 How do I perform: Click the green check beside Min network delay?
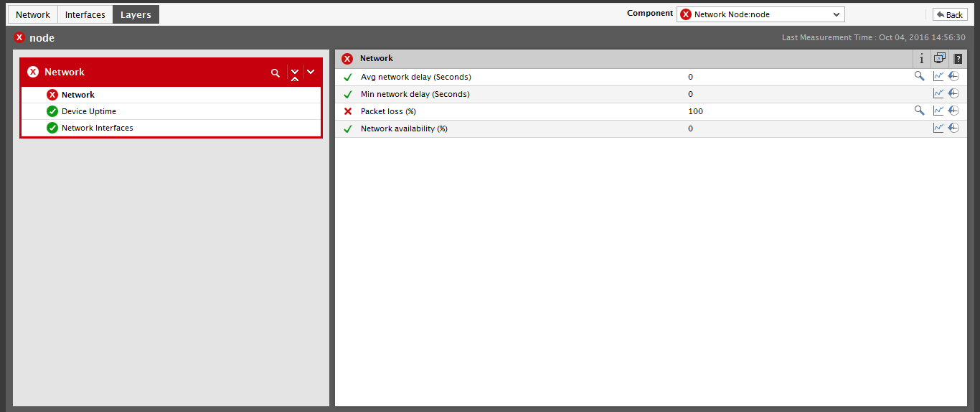(x=348, y=94)
